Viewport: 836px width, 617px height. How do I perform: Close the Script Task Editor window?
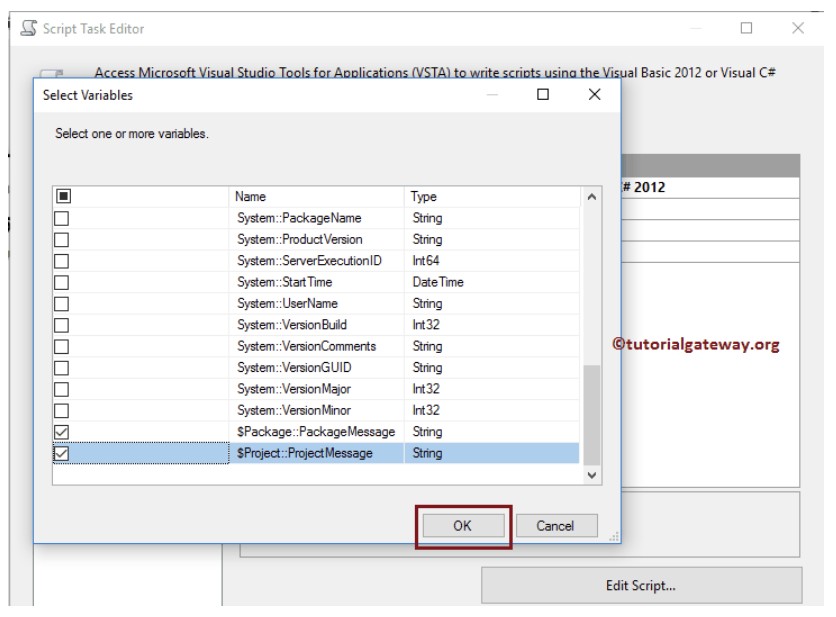(798, 28)
